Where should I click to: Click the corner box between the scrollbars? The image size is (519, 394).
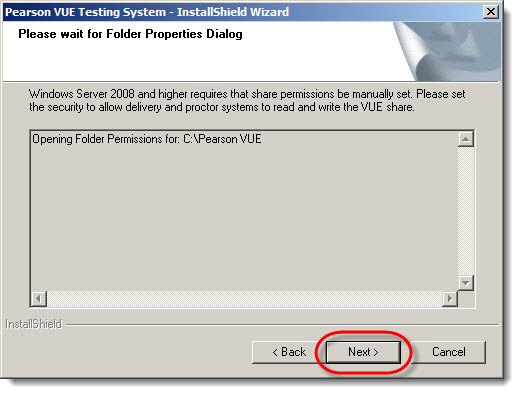click(466, 299)
